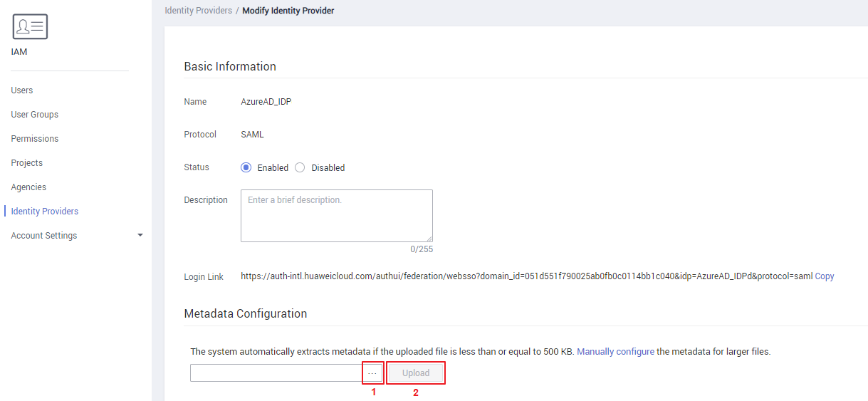Click the Upload button
The height and width of the screenshot is (401, 868).
coord(416,373)
